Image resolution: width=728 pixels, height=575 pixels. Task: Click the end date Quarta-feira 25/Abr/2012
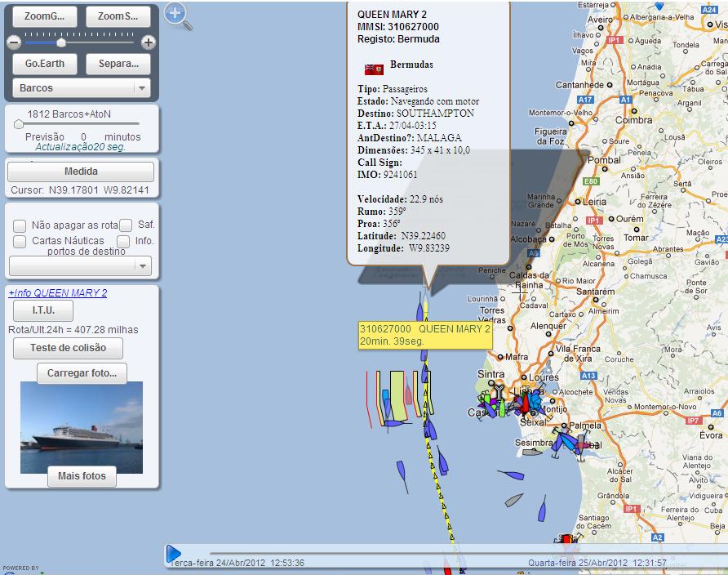click(597, 563)
